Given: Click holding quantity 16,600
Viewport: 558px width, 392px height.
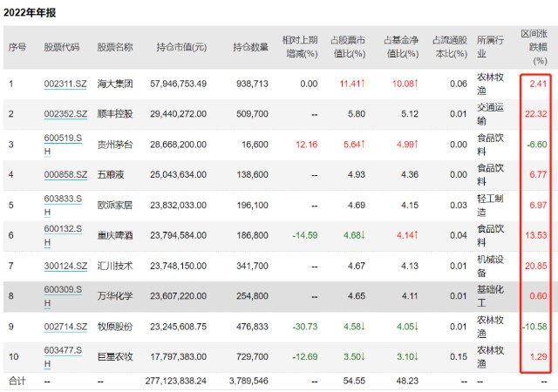Looking at the screenshot, I should (255, 145).
